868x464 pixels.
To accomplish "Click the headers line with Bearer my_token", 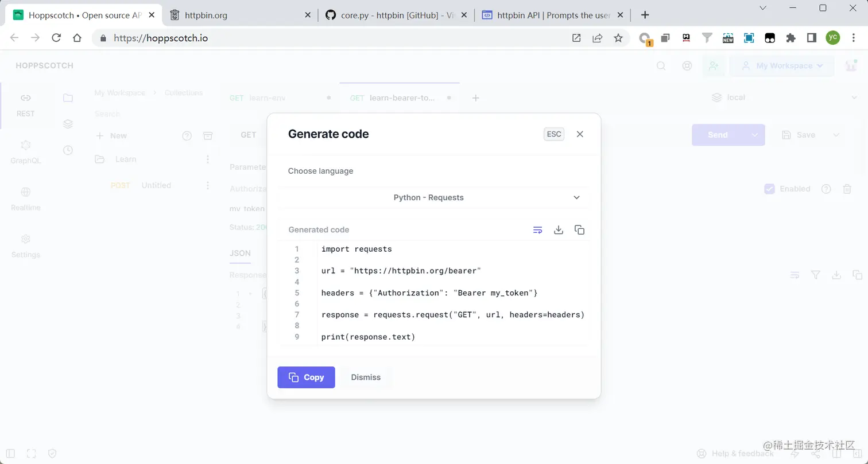I will [429, 293].
